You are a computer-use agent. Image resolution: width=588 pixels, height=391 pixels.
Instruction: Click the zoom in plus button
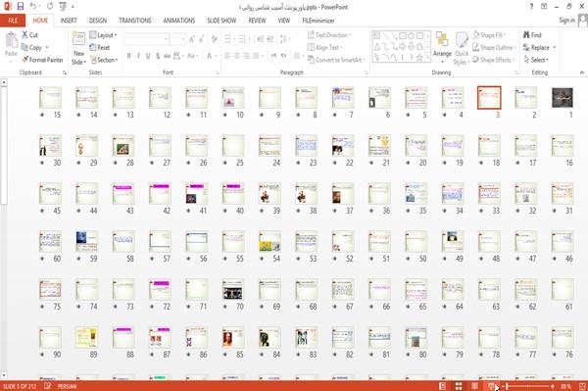pos(553,386)
